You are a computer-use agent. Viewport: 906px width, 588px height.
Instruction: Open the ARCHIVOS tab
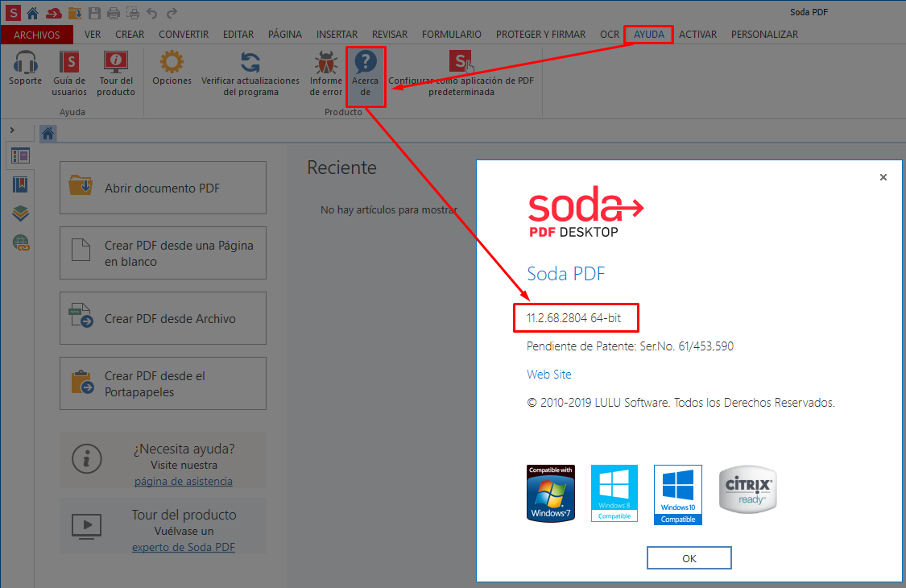(37, 34)
